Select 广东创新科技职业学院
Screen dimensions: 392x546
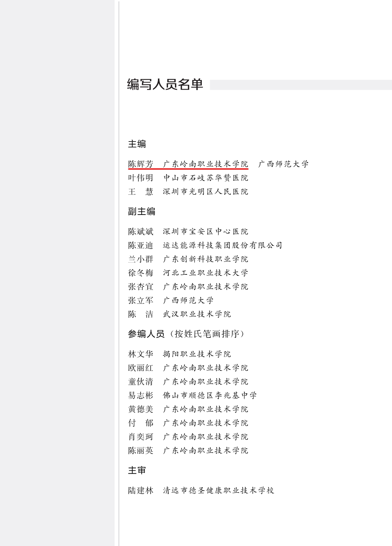point(206,259)
